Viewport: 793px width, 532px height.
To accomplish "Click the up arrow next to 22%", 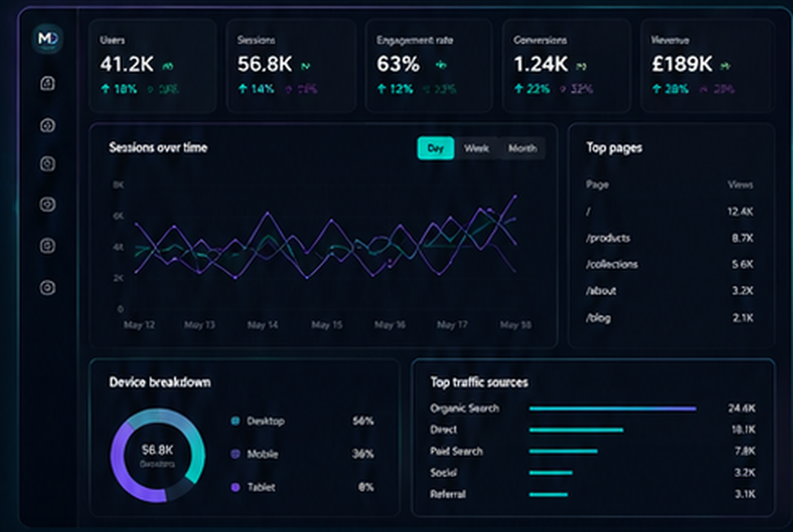I will pos(519,89).
